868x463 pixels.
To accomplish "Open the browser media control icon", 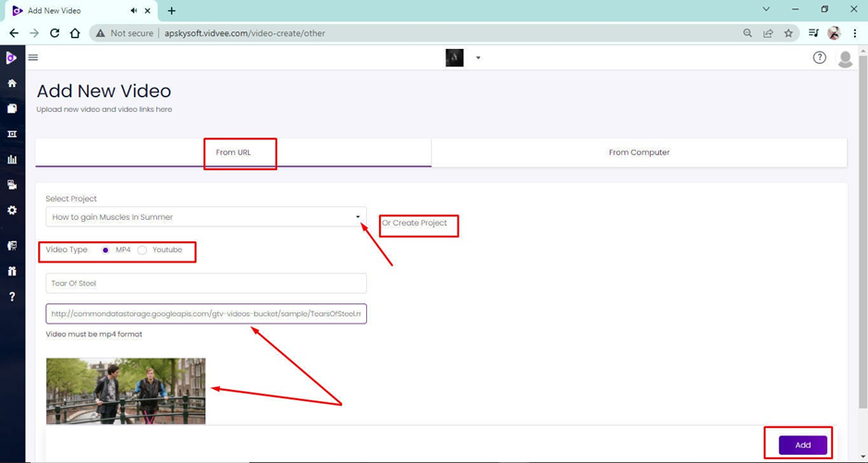I will [813, 33].
